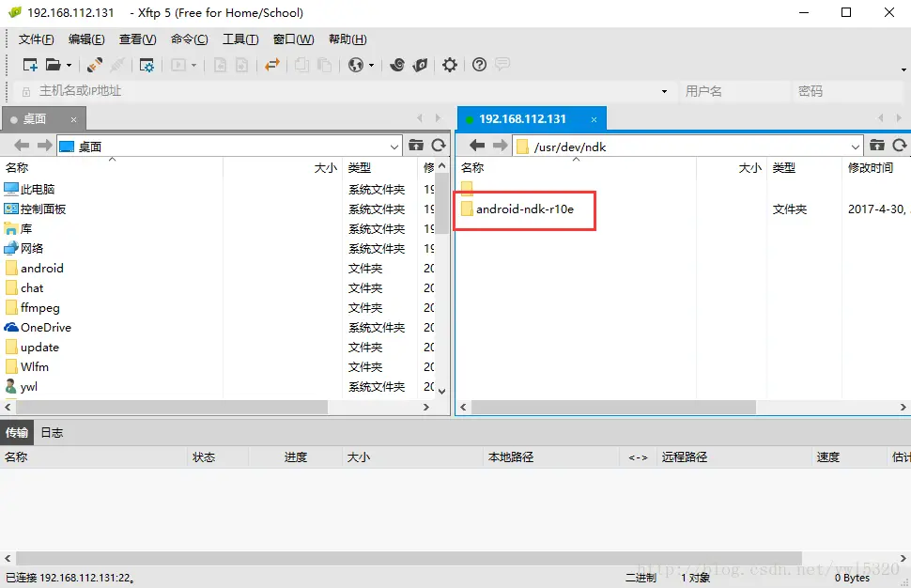Open the 文件(F) menu
This screenshot has height=588, width=911.
pyautogui.click(x=36, y=39)
